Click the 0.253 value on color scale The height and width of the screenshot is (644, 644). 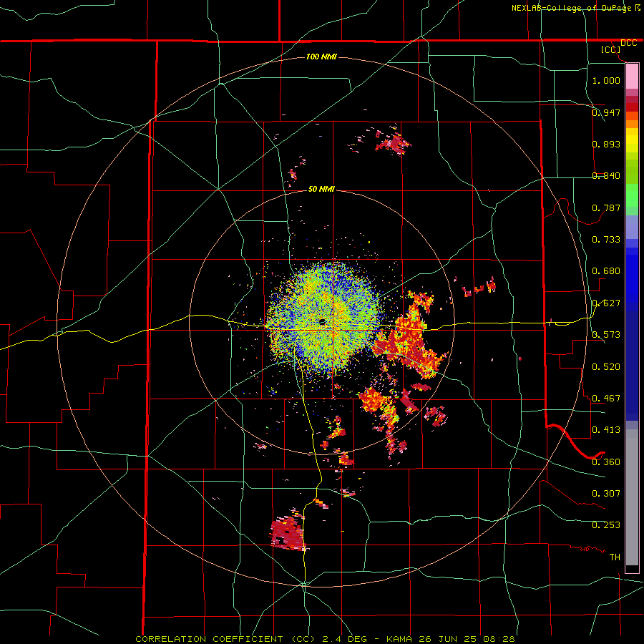606,525
